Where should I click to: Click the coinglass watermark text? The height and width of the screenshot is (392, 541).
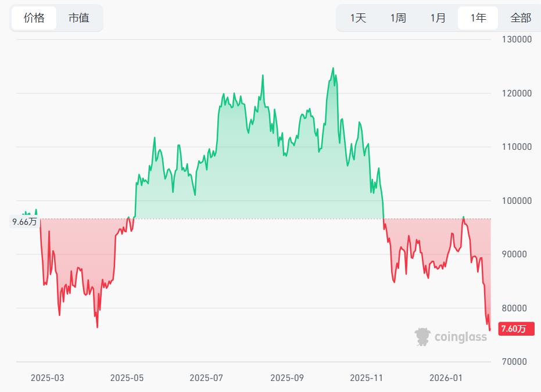[461, 337]
